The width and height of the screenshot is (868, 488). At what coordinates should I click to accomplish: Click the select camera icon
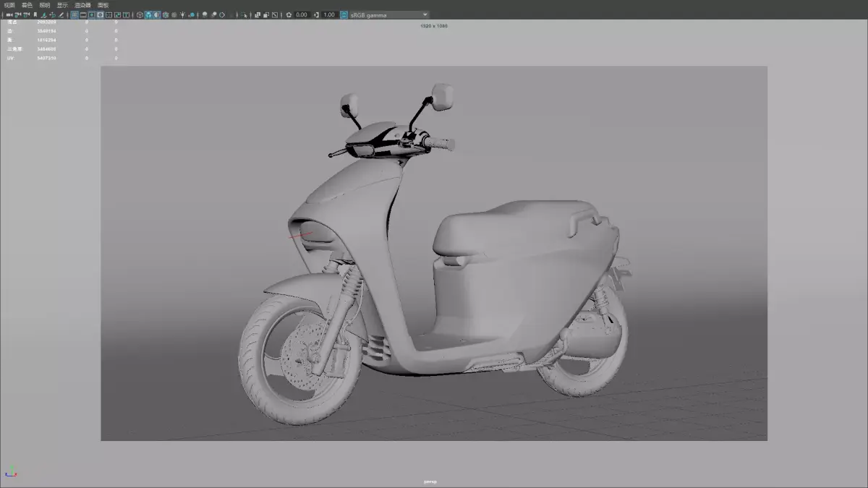(x=9, y=14)
